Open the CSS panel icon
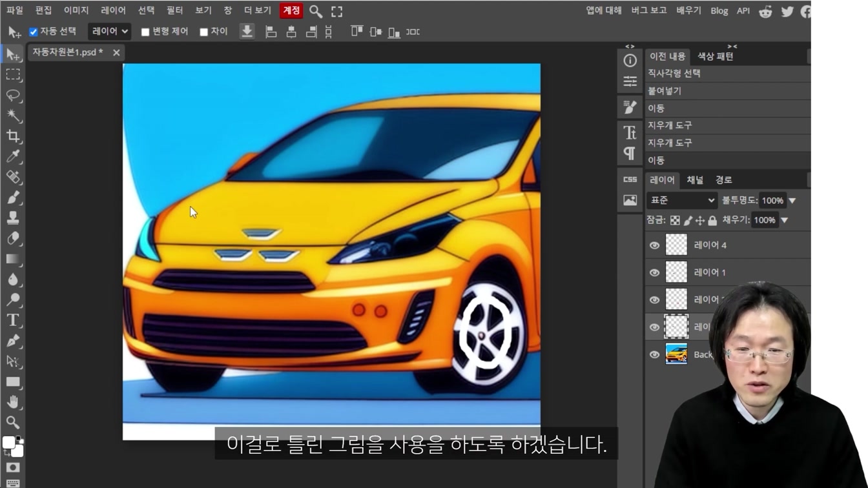This screenshot has width=868, height=488. click(x=630, y=179)
